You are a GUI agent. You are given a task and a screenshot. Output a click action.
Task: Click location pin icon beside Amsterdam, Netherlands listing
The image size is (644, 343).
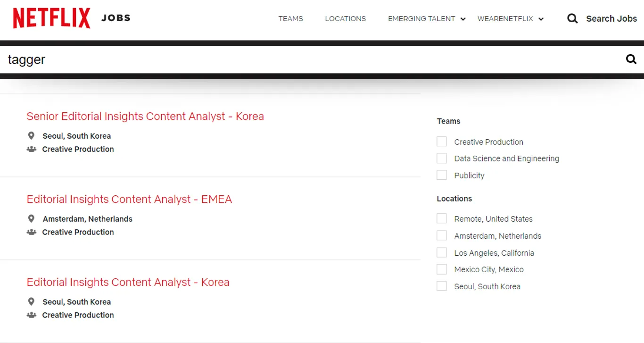pyautogui.click(x=31, y=219)
